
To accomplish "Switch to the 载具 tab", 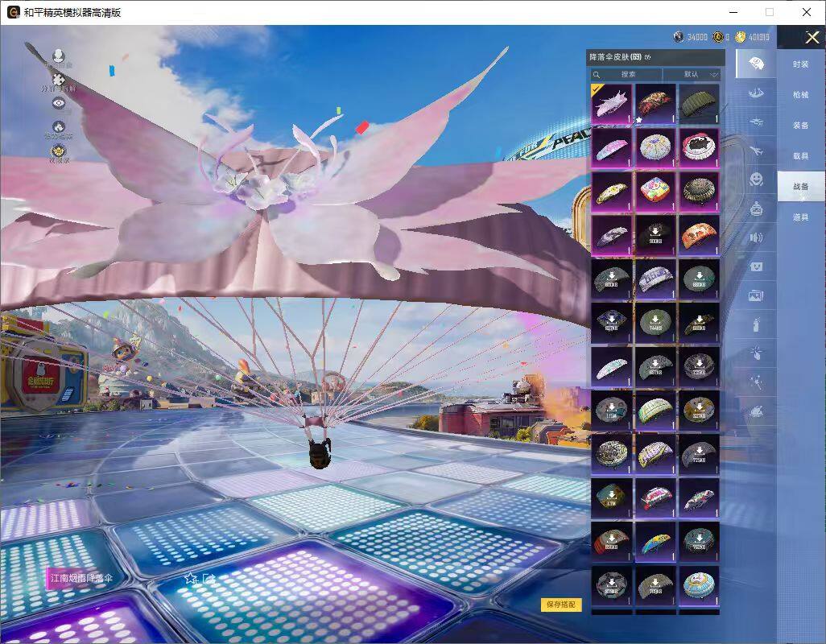I will pyautogui.click(x=801, y=156).
